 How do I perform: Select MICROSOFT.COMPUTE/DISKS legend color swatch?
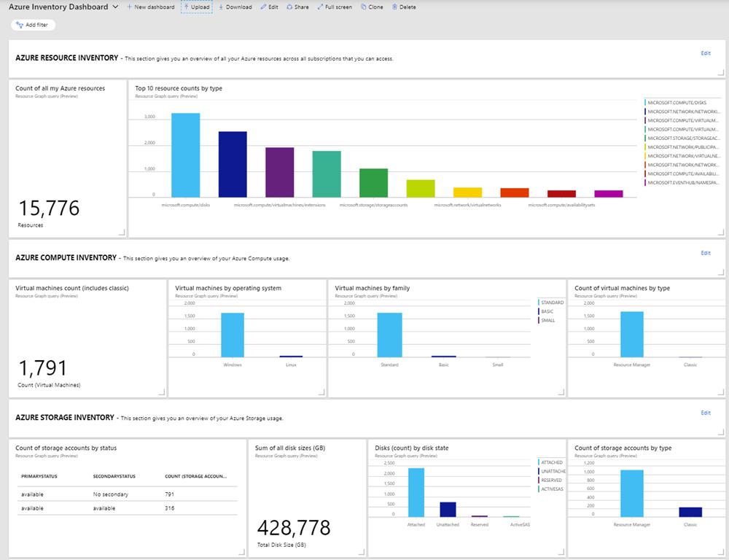point(645,102)
